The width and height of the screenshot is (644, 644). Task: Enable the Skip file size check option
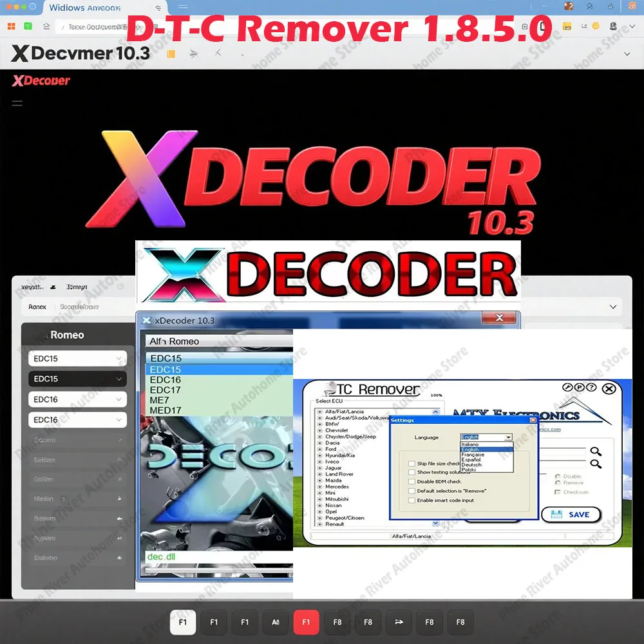(x=412, y=464)
